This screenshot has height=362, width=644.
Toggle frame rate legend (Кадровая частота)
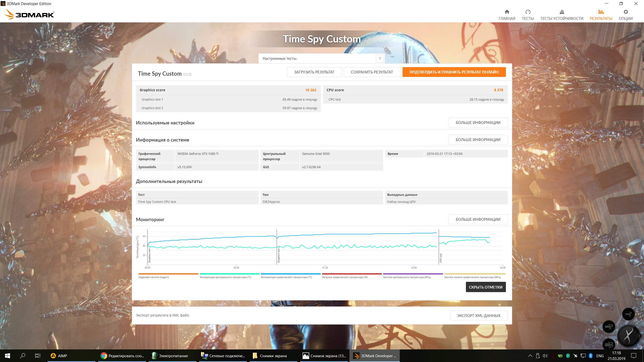click(154, 277)
